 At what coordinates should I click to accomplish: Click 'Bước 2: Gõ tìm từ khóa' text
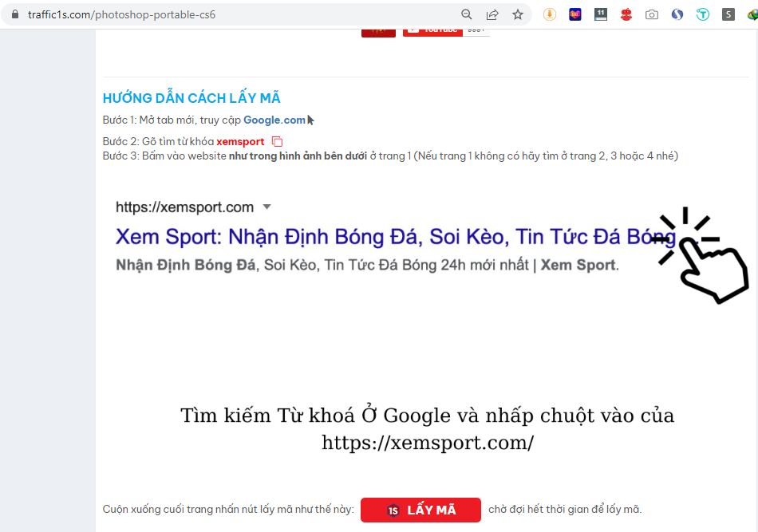tap(158, 142)
